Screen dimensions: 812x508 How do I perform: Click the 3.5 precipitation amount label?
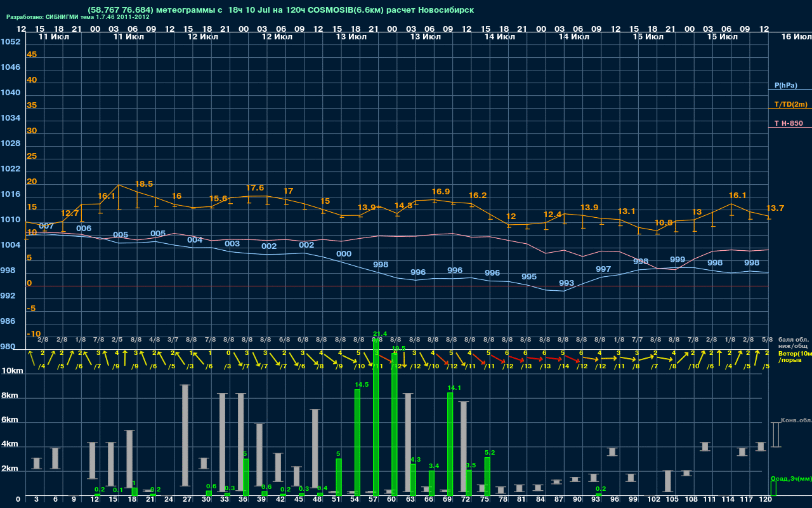coord(471,465)
